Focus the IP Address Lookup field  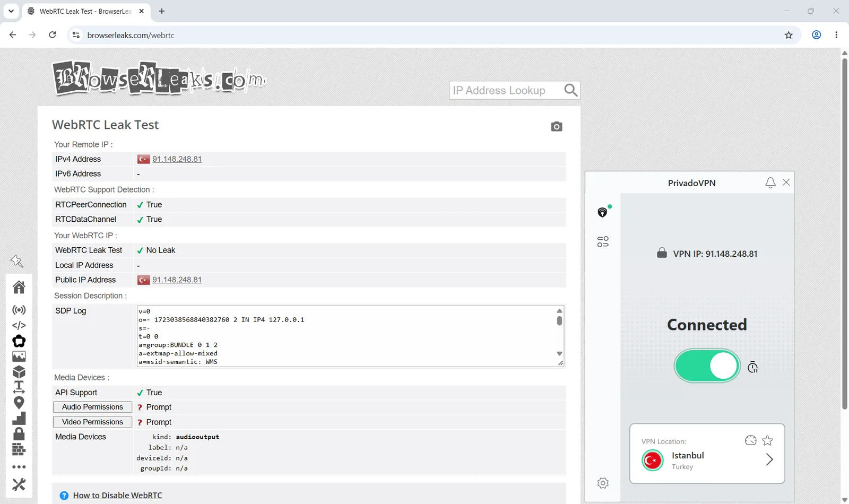(x=505, y=90)
